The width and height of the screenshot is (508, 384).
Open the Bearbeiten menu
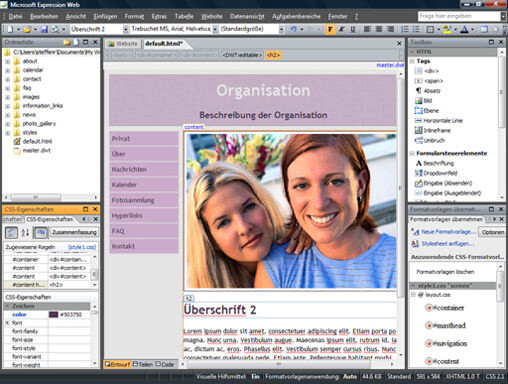tap(44, 16)
